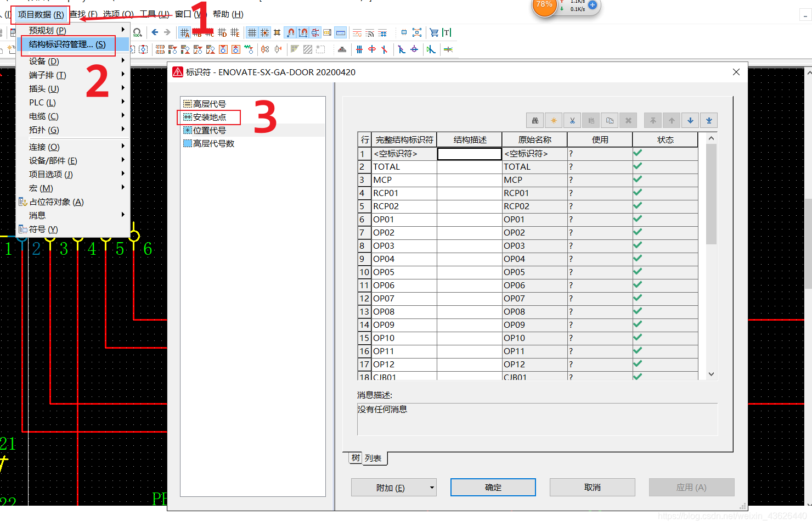The width and height of the screenshot is (812, 526).
Task: Click the 结构描述 cell of row 1
Action: pyautogui.click(x=470, y=154)
